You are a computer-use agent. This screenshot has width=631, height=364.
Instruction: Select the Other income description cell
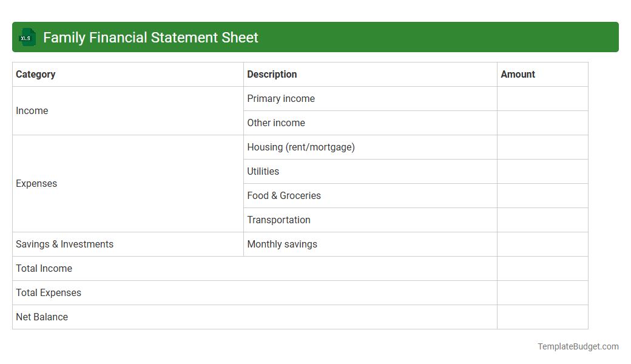click(x=276, y=123)
